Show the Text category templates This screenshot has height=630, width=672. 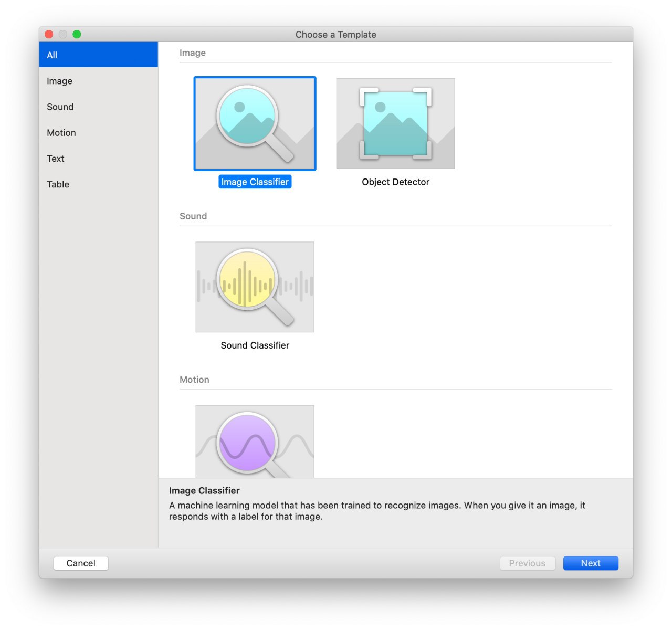click(99, 158)
